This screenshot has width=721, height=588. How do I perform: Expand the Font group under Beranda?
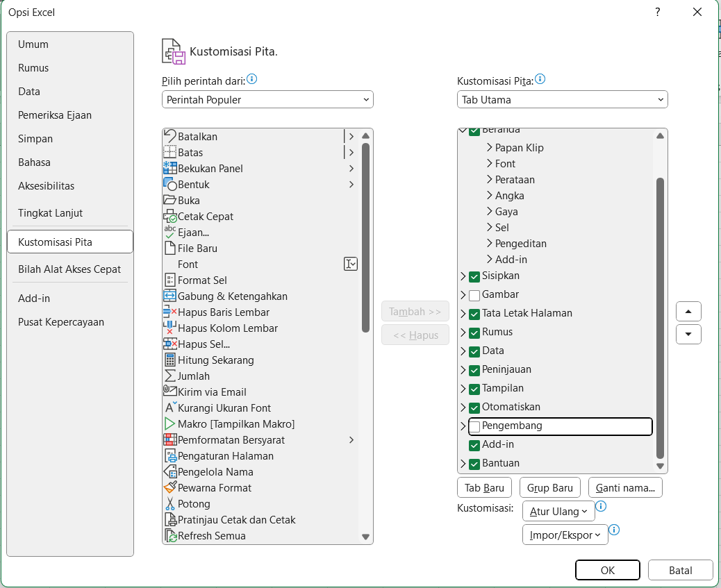click(x=490, y=164)
